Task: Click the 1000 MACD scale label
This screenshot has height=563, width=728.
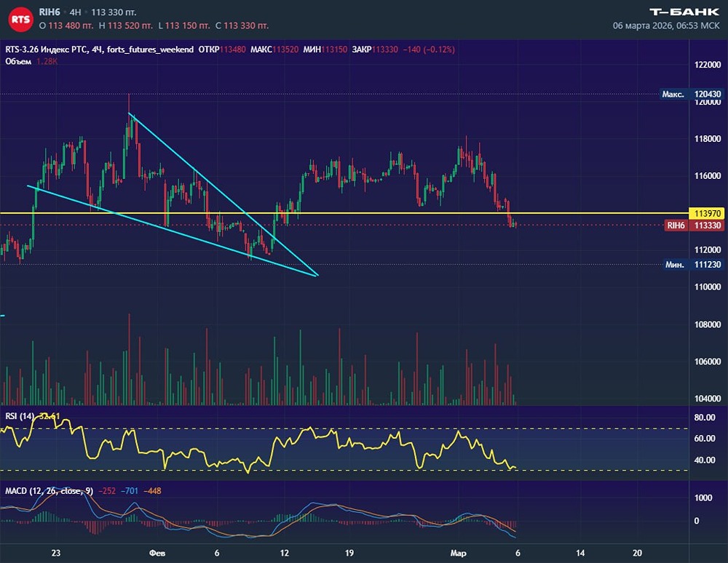Action: tap(703, 498)
